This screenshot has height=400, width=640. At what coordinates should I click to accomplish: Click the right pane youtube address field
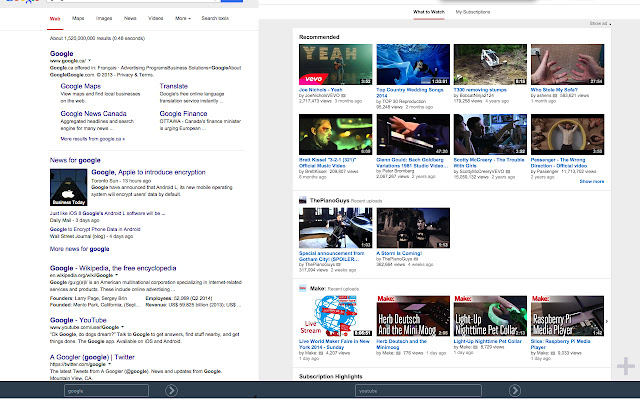(418, 390)
